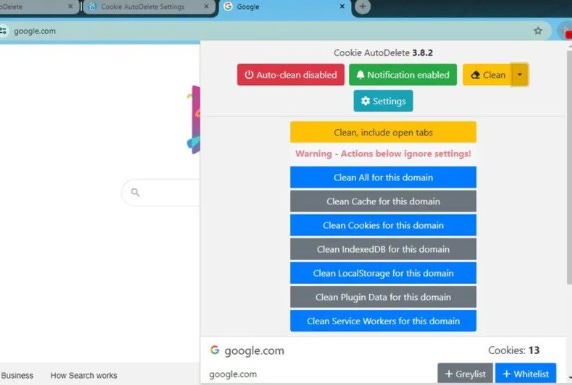View site information icon in address bar
The image size is (572, 385).
tap(4, 31)
